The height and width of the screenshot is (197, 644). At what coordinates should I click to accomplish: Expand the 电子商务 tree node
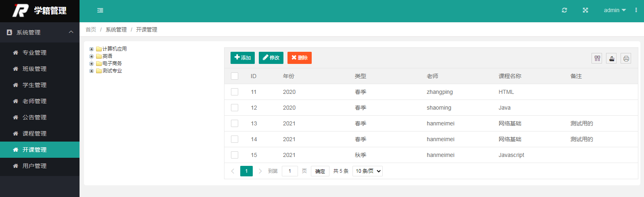91,64
